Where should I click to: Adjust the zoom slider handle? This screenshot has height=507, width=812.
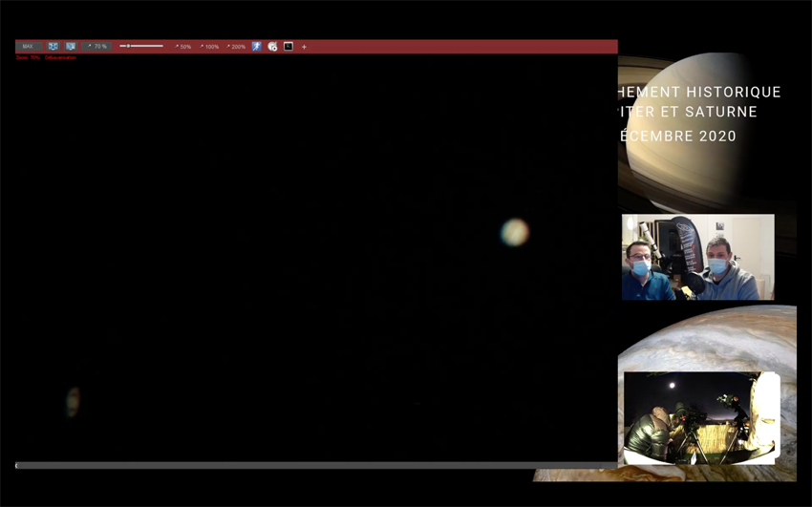[x=128, y=46]
